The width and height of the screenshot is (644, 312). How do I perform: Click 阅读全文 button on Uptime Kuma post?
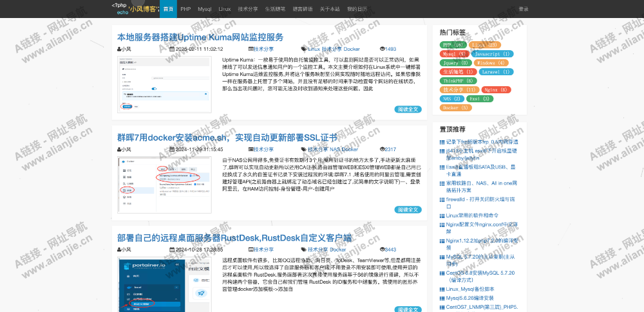click(x=408, y=109)
